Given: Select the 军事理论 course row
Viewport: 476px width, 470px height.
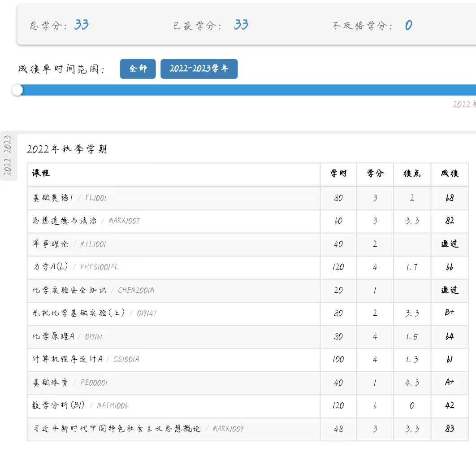Looking at the screenshot, I should [247, 244].
